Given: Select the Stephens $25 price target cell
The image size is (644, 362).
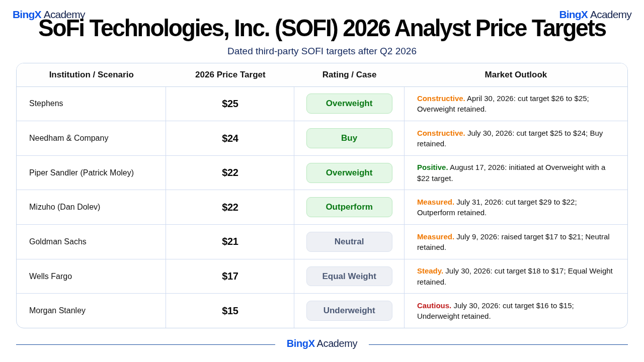Looking at the screenshot, I should (x=230, y=104).
